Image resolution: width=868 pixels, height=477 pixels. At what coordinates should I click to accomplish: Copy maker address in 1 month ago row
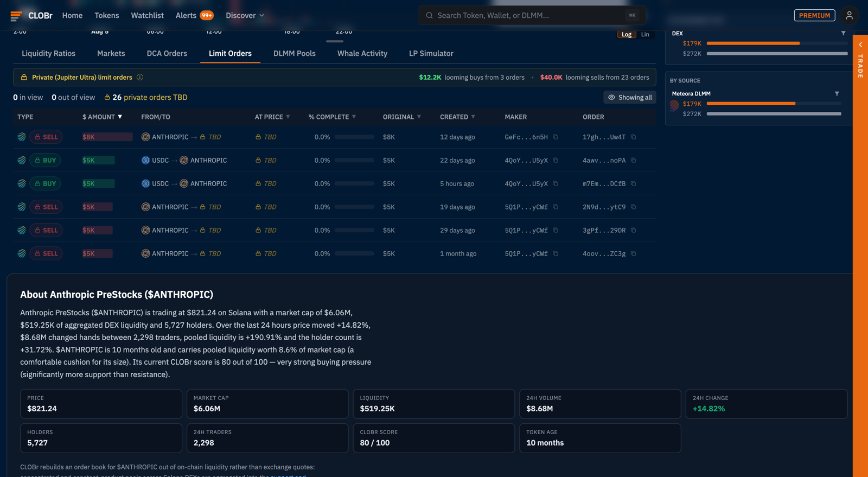tap(556, 253)
